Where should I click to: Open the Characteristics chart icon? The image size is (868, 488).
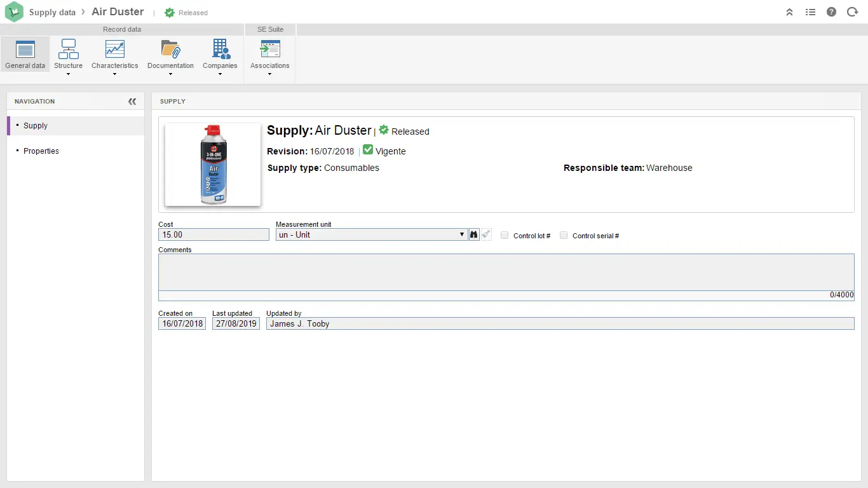(x=114, y=50)
